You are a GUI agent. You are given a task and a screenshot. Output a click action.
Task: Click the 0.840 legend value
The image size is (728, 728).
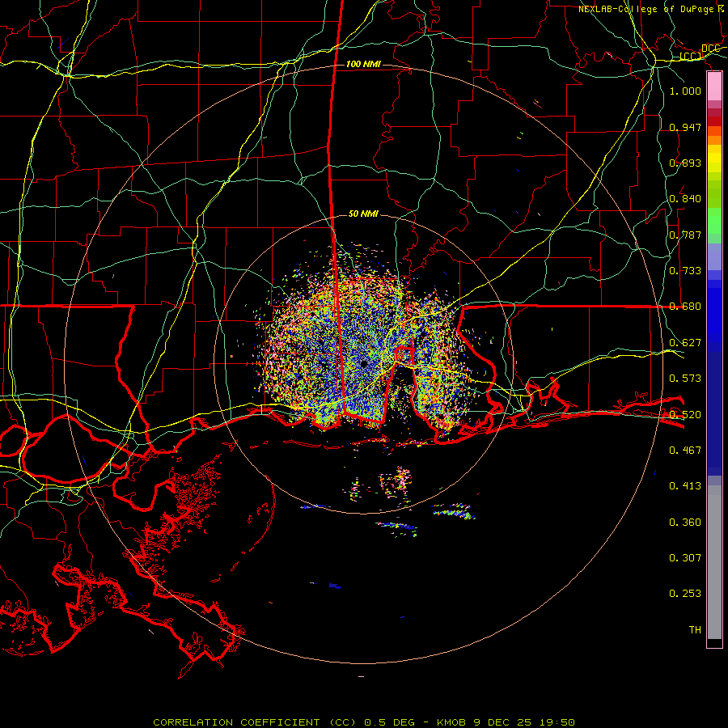coord(685,198)
